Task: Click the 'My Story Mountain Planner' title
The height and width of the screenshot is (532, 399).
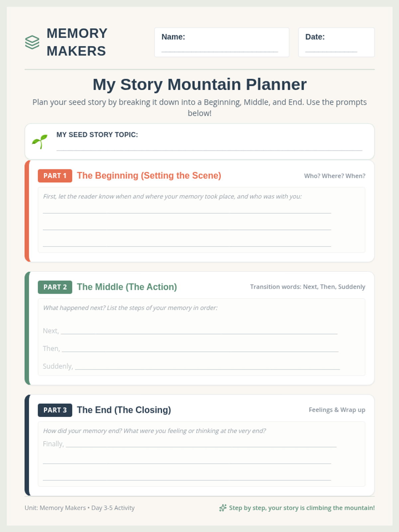Action: pyautogui.click(x=199, y=84)
